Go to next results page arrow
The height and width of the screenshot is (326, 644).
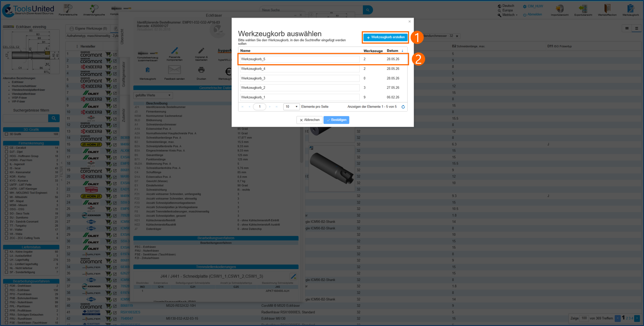pos(637,318)
